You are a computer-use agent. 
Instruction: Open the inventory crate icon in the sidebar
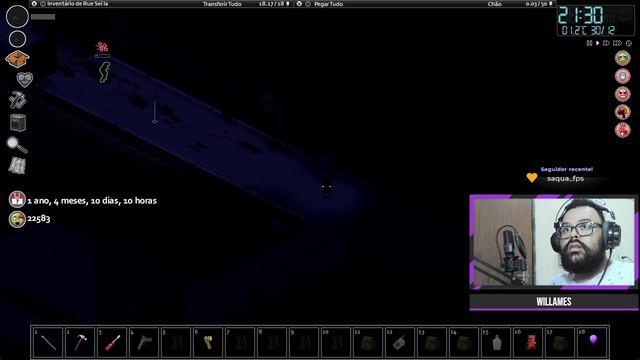click(17, 59)
